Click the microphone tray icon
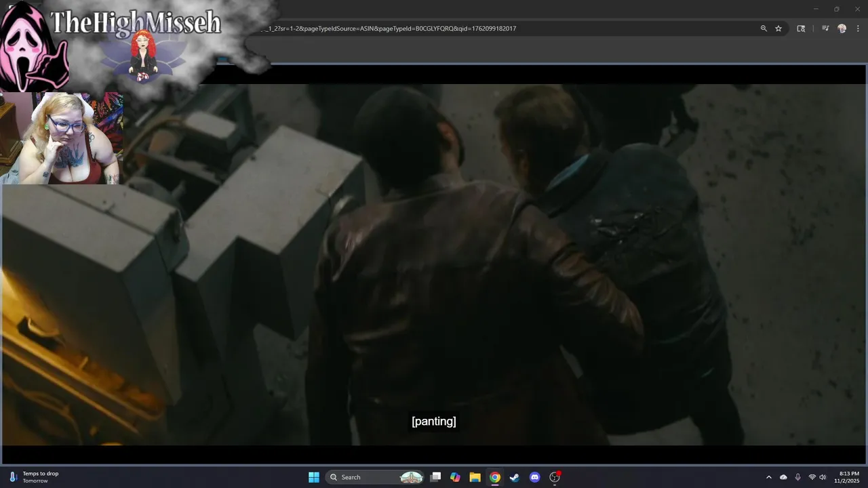Image resolution: width=868 pixels, height=488 pixels. [x=797, y=477]
